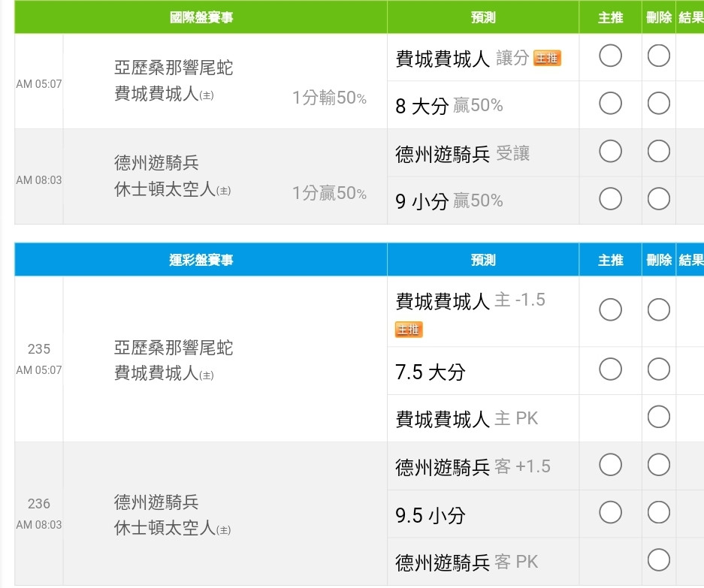Select delete radio for 德州遊騎兵 客 PK
The height and width of the screenshot is (588, 704).
(659, 560)
